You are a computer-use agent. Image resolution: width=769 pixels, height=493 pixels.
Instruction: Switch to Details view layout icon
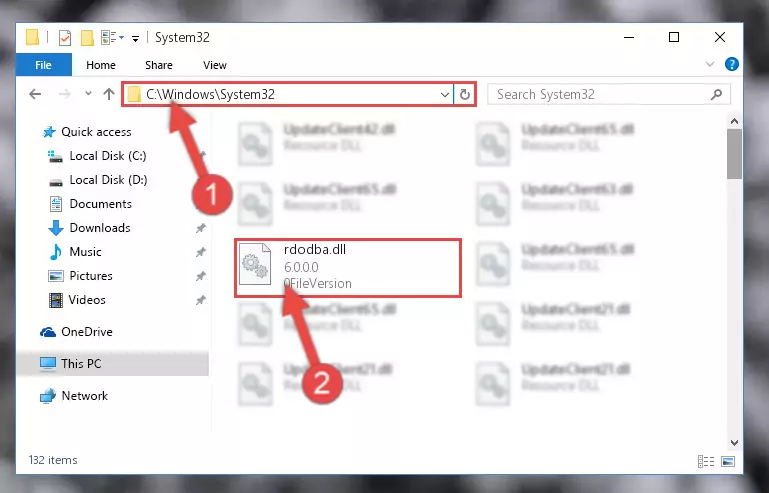[x=706, y=461]
